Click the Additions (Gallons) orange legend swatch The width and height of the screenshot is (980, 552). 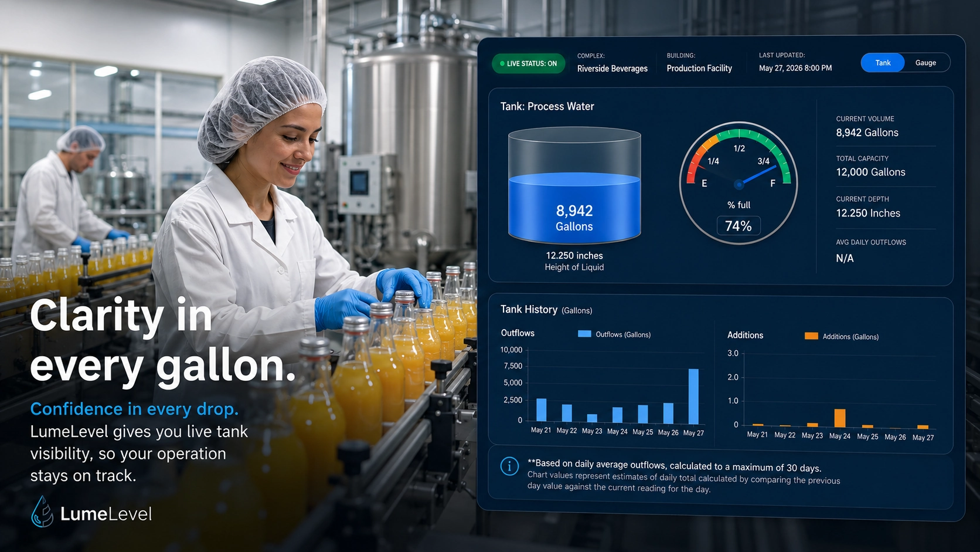(811, 336)
